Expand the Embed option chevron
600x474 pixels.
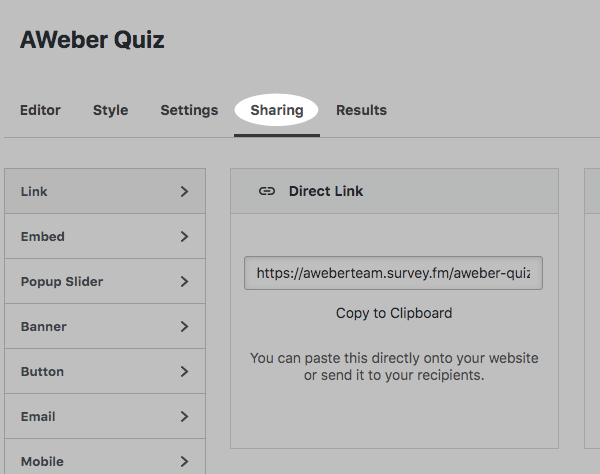tap(184, 237)
